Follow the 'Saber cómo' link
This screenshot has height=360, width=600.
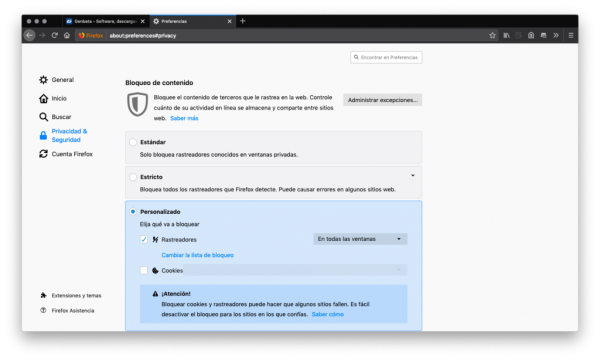click(x=328, y=314)
